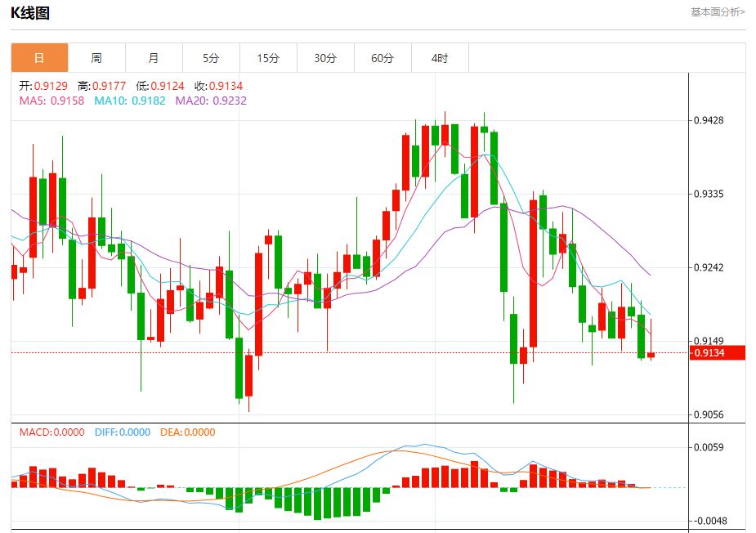756x533 pixels.
Task: Click the 0.9335 price axis label
Action: (709, 194)
